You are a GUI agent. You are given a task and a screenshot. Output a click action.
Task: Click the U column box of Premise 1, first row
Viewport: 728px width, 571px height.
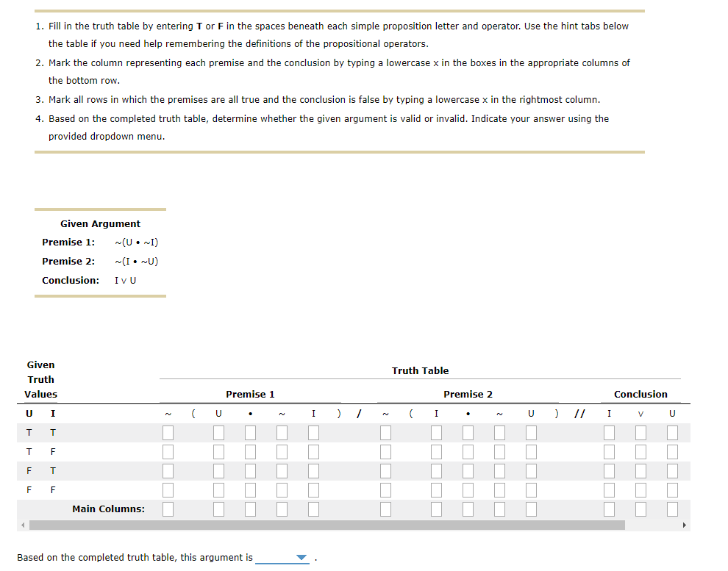coord(218,432)
